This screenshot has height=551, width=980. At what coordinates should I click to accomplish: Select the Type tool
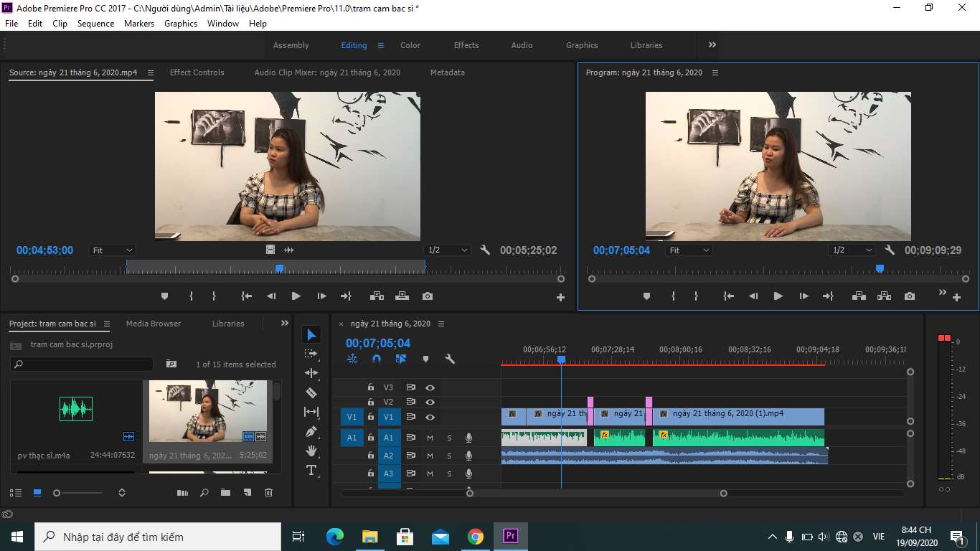point(311,470)
